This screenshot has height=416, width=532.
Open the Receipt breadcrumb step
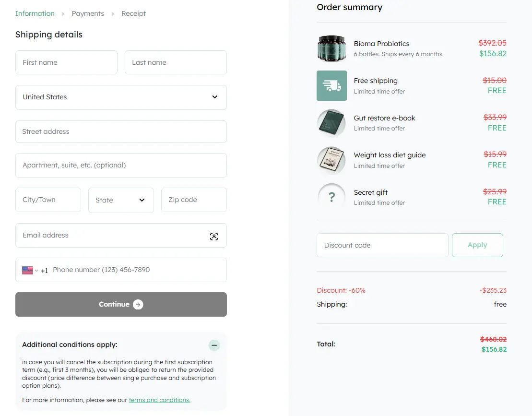133,13
